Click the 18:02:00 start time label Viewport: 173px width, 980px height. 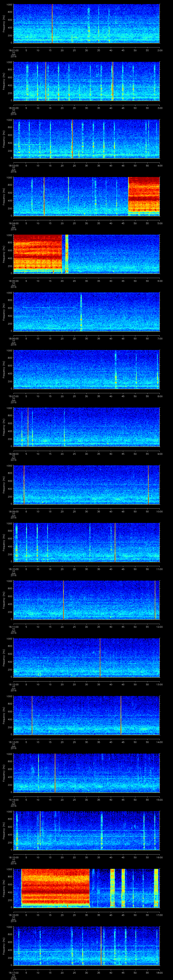(x=13, y=108)
